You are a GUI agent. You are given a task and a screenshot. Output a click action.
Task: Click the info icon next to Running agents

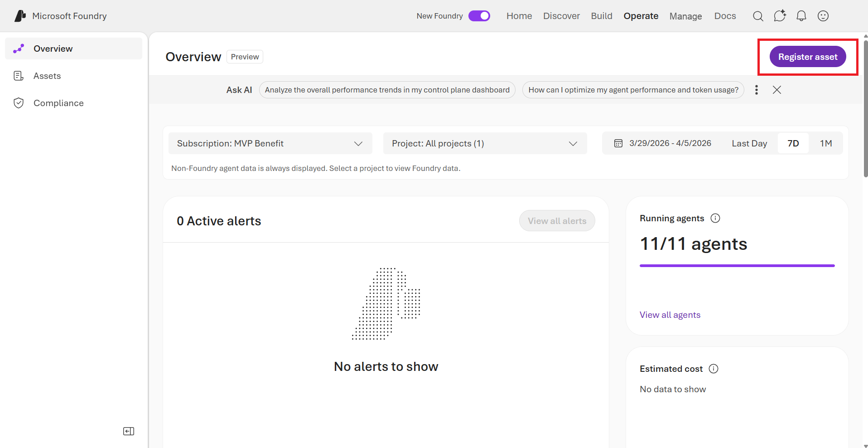[715, 218]
